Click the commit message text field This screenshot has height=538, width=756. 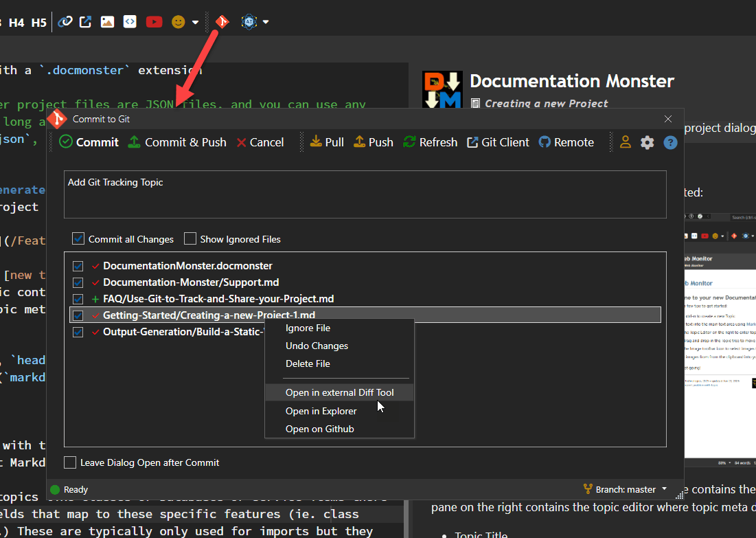coord(365,194)
